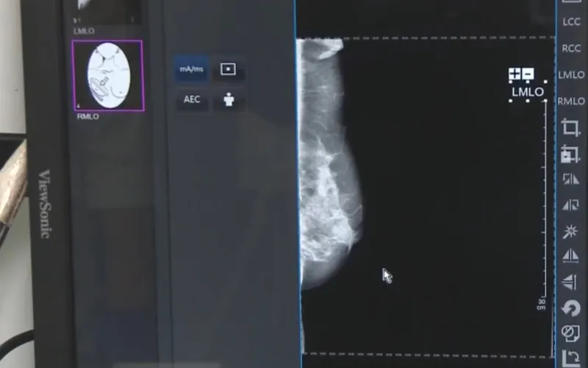
Task: Click the crop-with-lock icon below crop tool
Action: [570, 153]
